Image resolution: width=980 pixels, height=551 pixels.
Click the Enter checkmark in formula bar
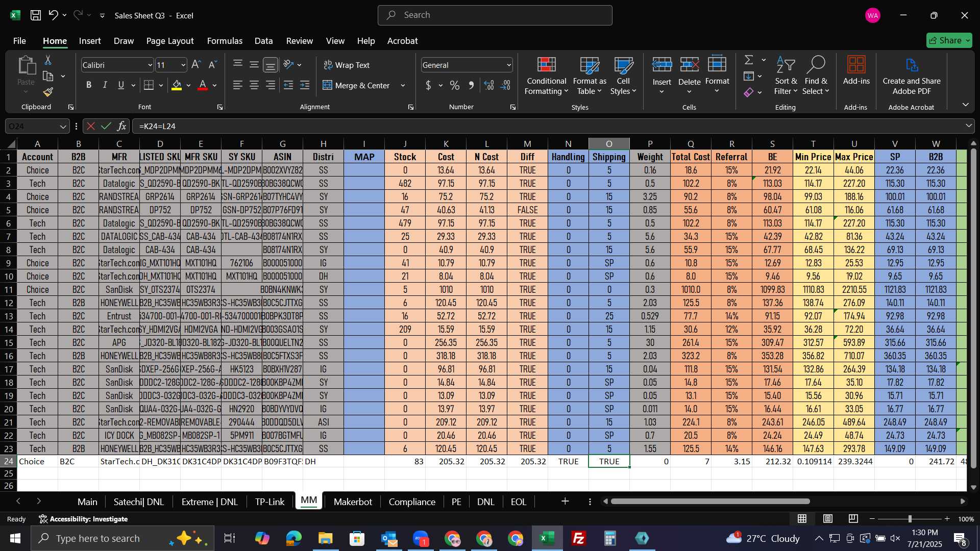[x=106, y=126]
